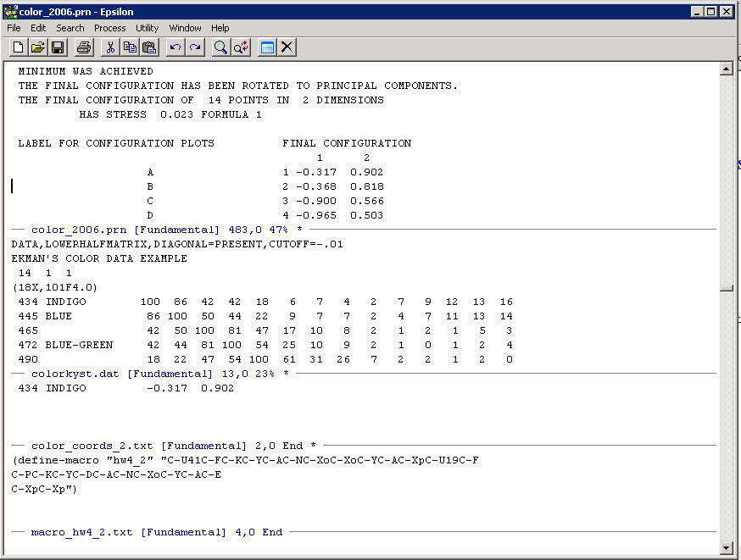Cut selection with the scissors icon
Viewport: 741px width, 560px height.
(x=110, y=47)
